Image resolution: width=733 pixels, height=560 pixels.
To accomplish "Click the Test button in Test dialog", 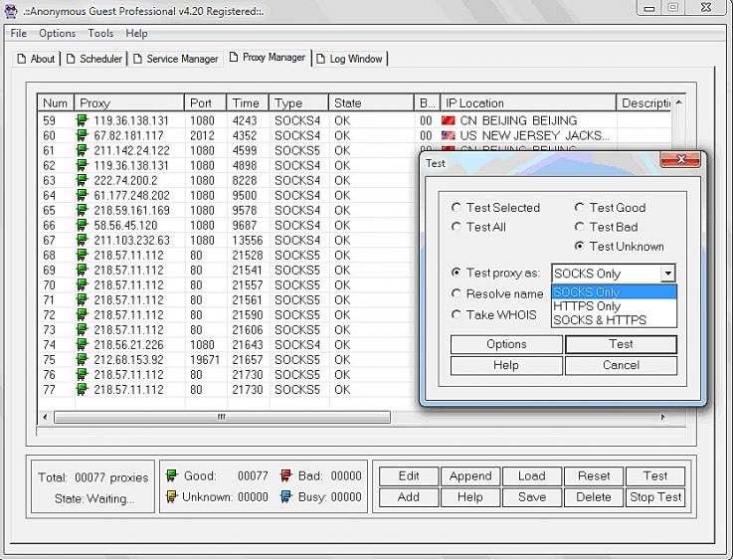I will pos(621,344).
